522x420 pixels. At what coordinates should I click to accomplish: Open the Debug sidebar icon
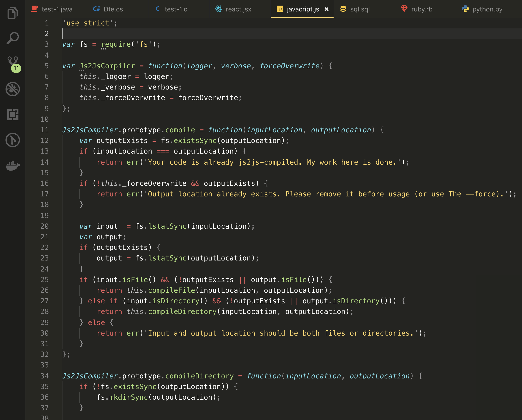(13, 89)
